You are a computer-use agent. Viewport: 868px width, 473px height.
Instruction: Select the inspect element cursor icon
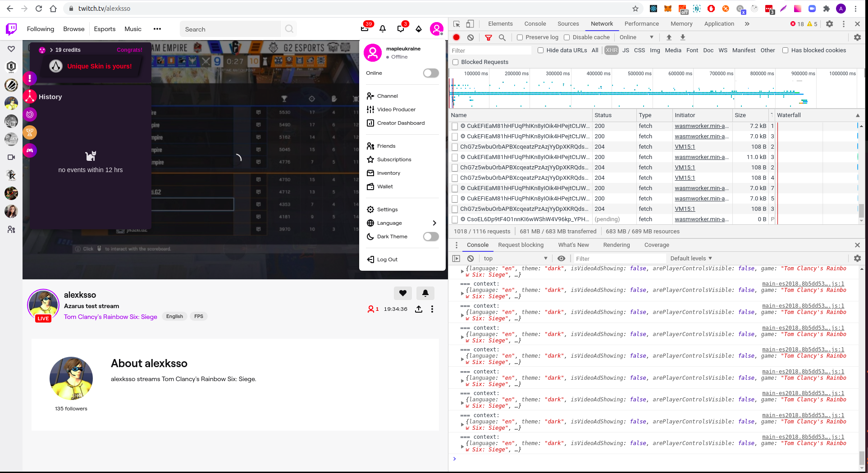pos(456,23)
